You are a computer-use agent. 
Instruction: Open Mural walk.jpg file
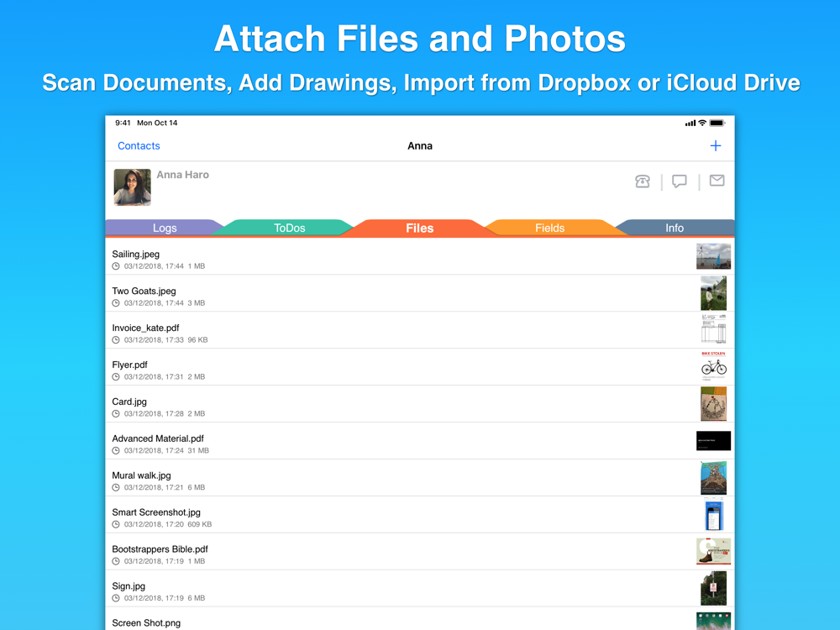(420, 479)
